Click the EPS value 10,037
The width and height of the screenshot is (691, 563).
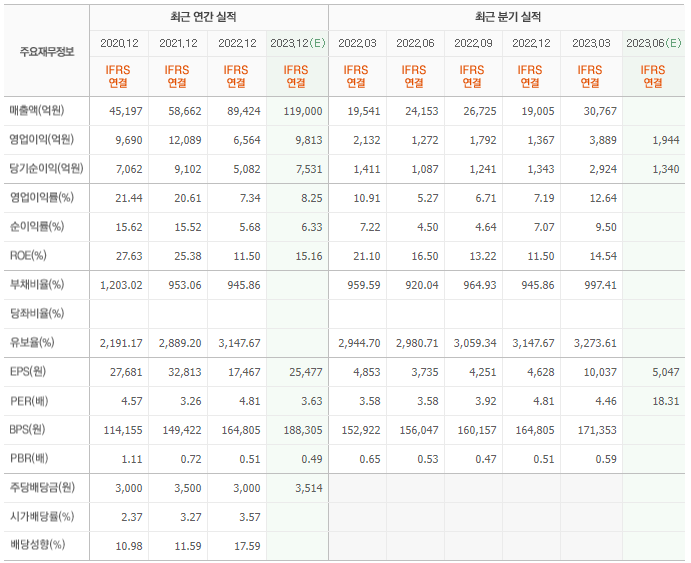click(600, 372)
